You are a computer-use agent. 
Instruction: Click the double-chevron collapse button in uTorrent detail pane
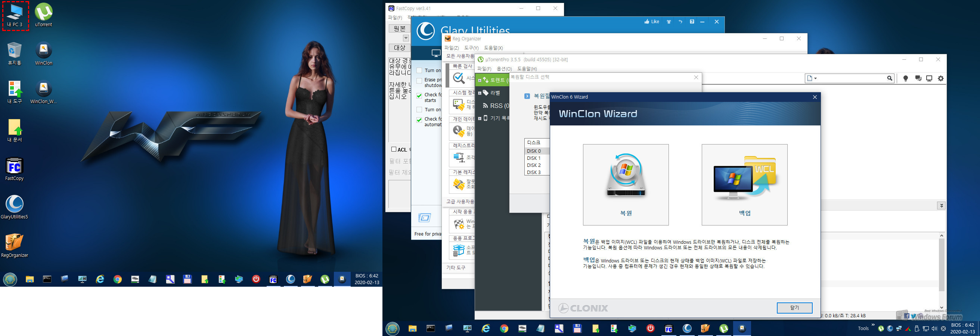pyautogui.click(x=941, y=206)
